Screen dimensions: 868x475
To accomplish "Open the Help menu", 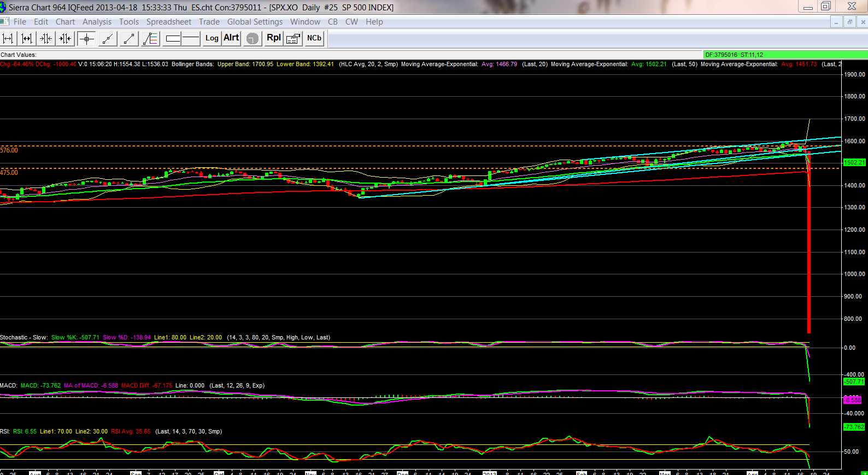I will tap(374, 22).
